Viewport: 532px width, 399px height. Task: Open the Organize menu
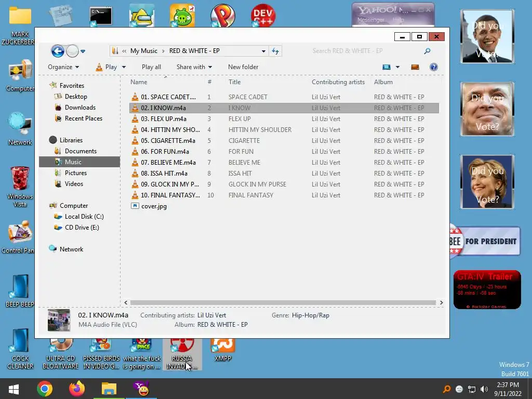click(x=63, y=67)
